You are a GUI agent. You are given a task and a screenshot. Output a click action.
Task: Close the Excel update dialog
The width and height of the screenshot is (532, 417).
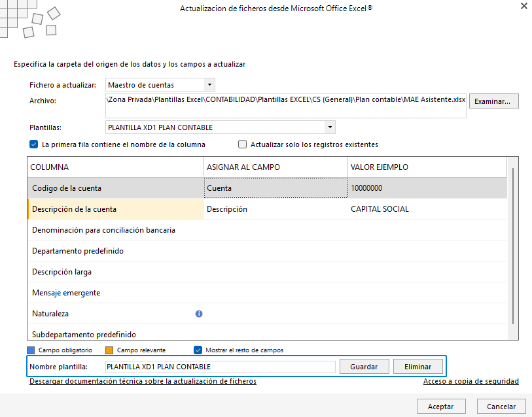click(x=524, y=6)
